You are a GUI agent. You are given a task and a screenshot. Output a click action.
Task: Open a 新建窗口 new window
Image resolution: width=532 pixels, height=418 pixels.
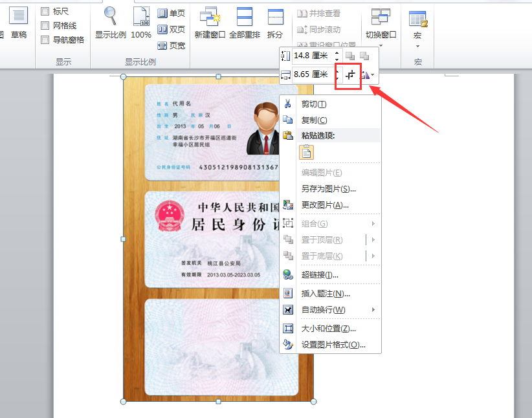pos(210,22)
